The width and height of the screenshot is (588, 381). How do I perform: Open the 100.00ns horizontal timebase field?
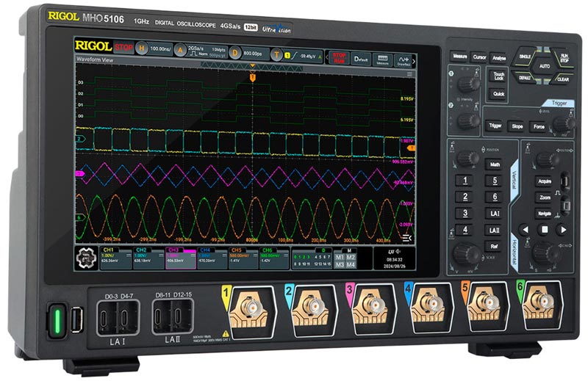pyautogui.click(x=160, y=48)
